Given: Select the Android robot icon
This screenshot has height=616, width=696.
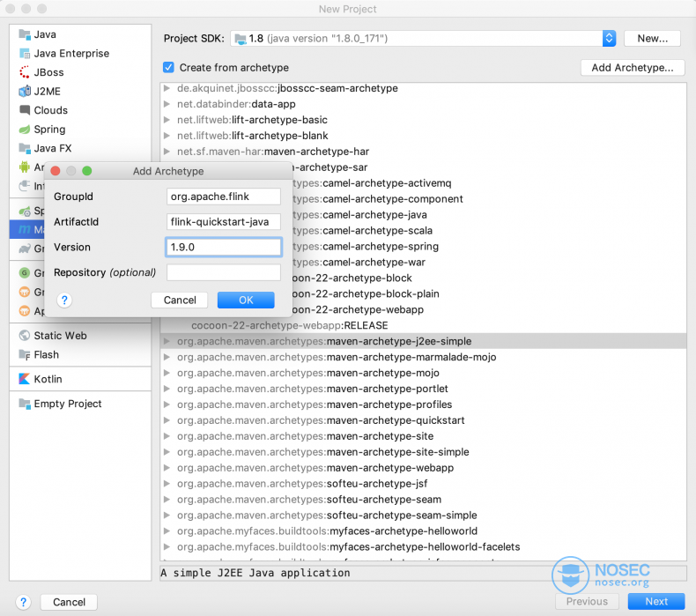Looking at the screenshot, I should 25,167.
